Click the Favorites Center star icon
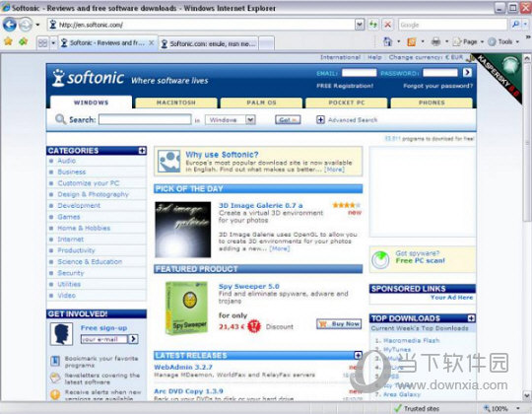The height and width of the screenshot is (414, 532). tap(8, 42)
